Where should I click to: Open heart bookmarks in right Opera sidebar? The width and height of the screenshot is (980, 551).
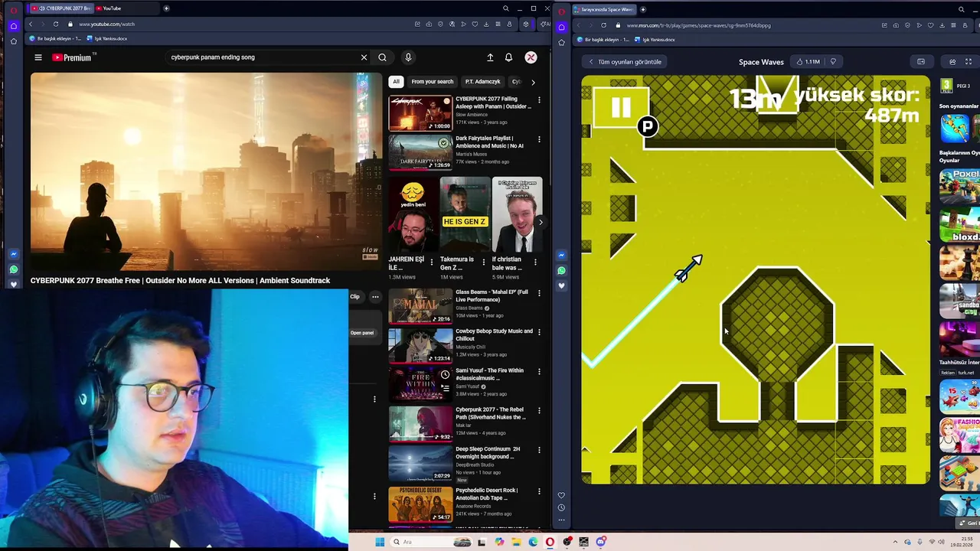[561, 495]
